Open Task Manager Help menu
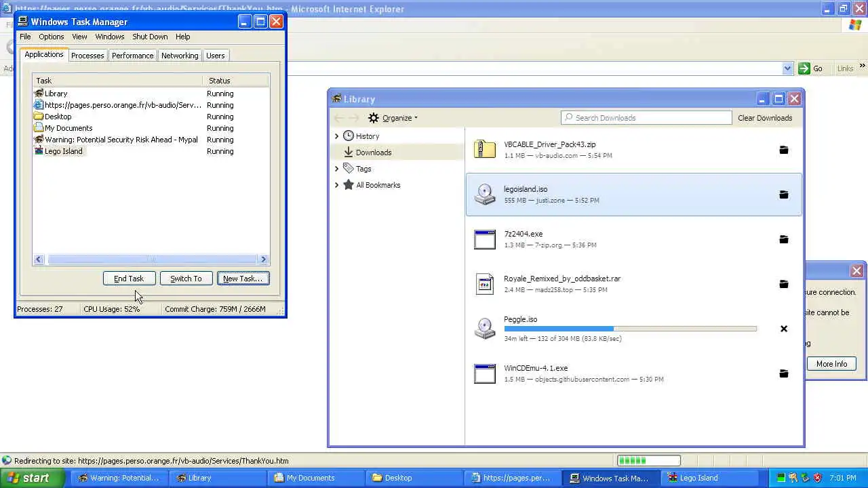 pos(182,37)
